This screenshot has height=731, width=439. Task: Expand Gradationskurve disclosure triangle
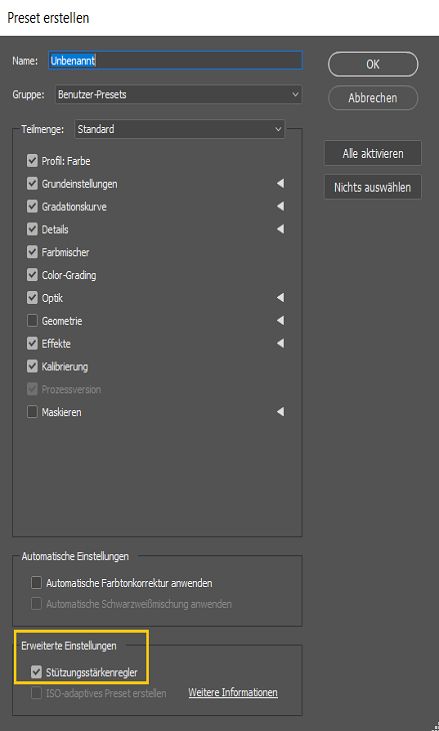point(280,206)
